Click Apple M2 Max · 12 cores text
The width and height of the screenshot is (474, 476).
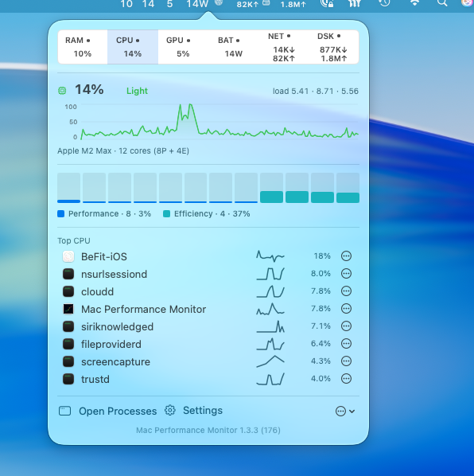point(123,151)
